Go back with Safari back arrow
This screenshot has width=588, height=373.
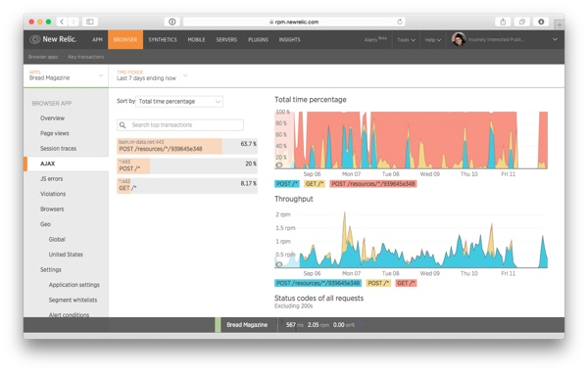(x=63, y=22)
